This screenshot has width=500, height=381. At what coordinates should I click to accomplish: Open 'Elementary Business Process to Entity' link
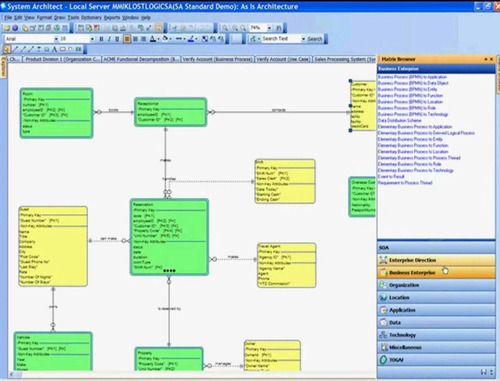[410, 139]
